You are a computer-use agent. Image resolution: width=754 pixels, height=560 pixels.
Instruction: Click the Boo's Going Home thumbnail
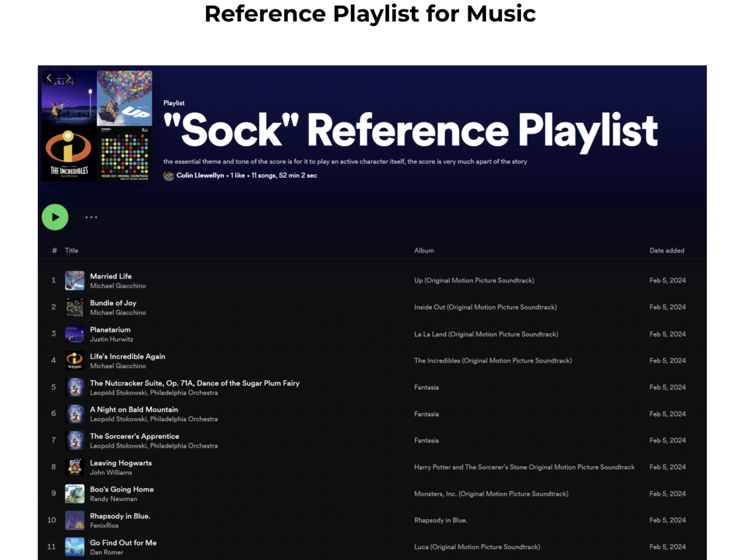point(75,494)
